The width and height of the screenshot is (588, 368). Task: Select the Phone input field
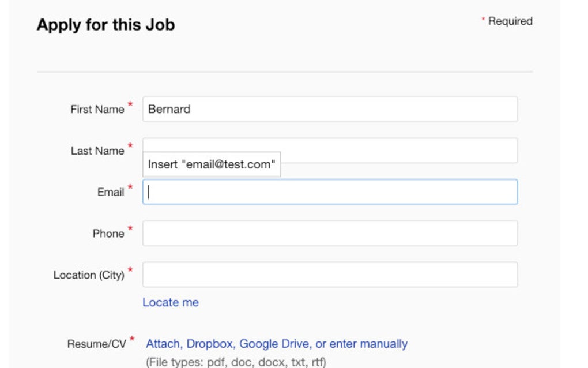[330, 234]
